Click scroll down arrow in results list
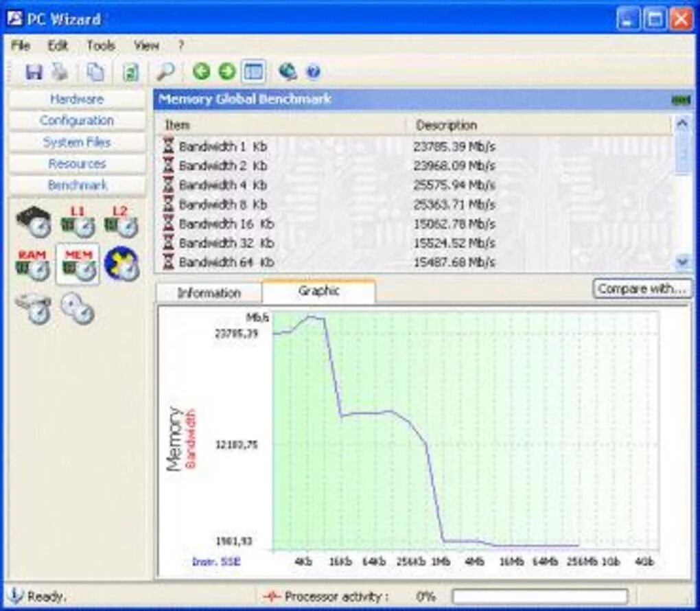This screenshot has height=611, width=700. tap(682, 261)
